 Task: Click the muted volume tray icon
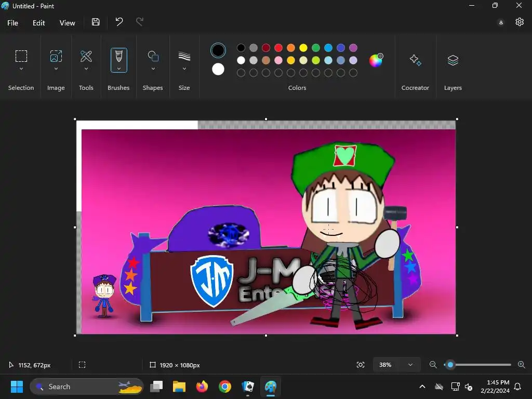point(469,387)
